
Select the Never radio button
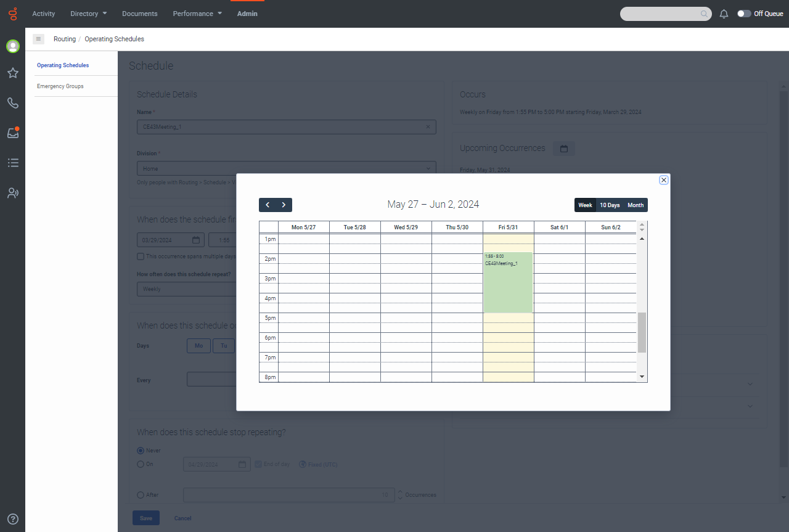click(141, 451)
